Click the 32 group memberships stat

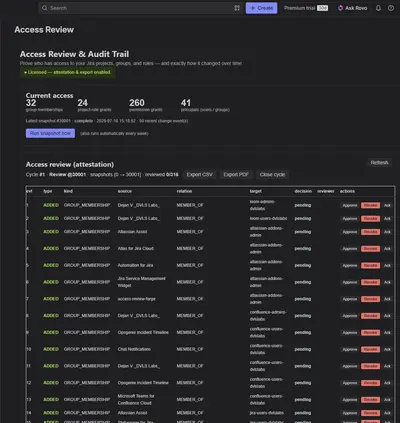point(44,106)
